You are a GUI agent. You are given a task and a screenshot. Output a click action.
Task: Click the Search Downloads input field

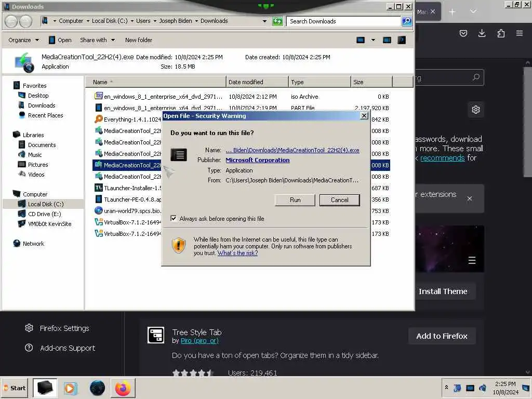[343, 21]
